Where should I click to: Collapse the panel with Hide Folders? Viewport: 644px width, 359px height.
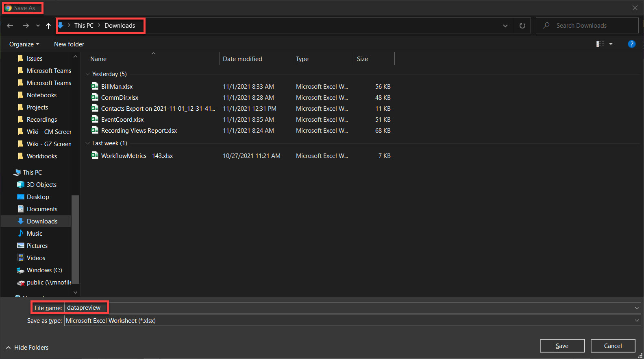27,347
